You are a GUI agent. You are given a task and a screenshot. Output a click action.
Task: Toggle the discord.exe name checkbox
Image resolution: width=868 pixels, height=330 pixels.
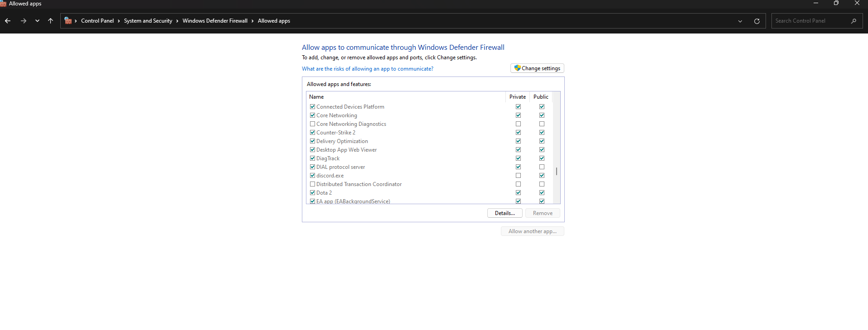pyautogui.click(x=312, y=176)
